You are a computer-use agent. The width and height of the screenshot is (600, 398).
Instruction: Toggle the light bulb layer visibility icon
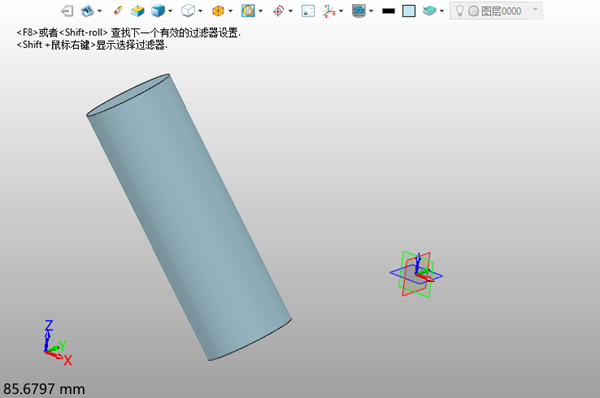click(460, 11)
